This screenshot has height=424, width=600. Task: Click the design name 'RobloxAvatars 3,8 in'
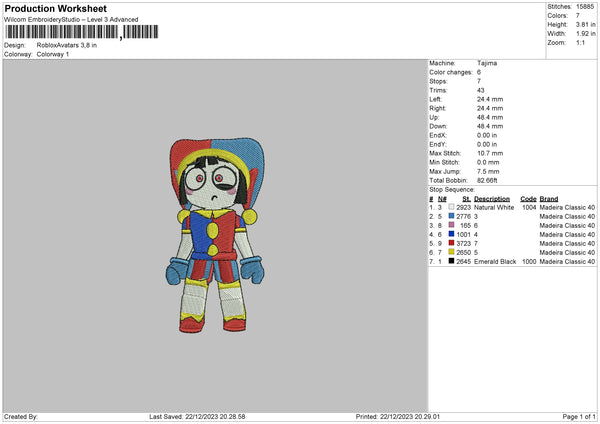click(67, 45)
